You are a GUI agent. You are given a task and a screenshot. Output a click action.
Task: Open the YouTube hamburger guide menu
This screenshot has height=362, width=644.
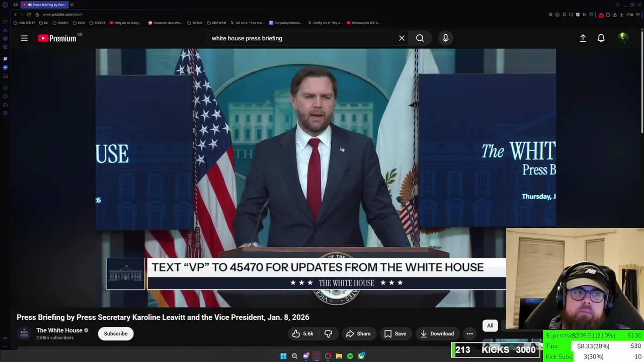click(24, 38)
